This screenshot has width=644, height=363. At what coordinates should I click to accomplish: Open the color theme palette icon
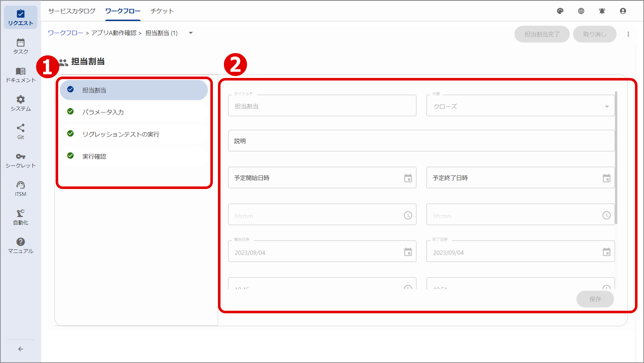[560, 11]
